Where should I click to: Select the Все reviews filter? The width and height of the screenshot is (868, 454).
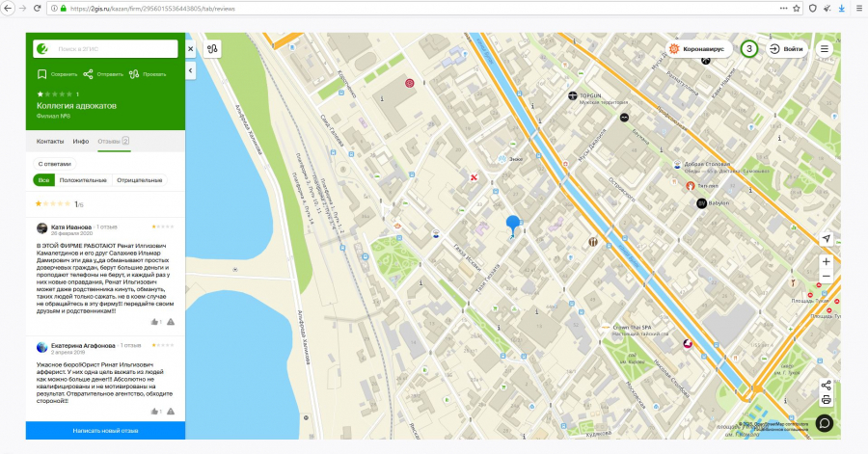point(43,179)
